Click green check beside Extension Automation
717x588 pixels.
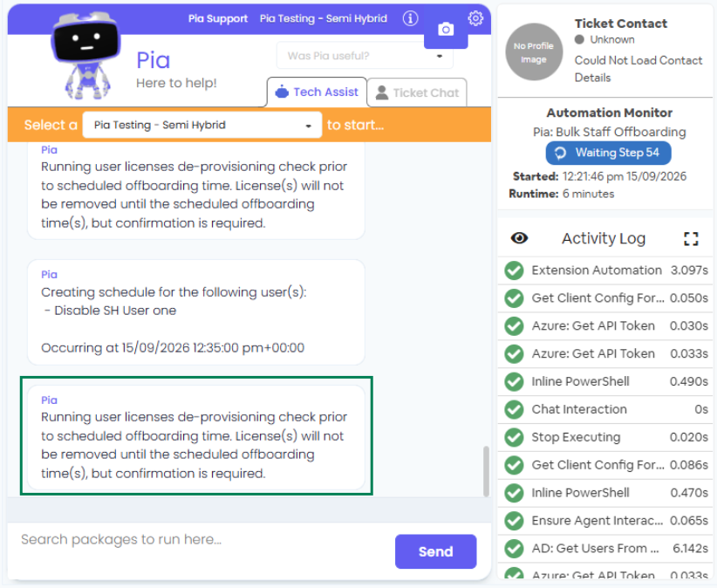click(x=514, y=270)
